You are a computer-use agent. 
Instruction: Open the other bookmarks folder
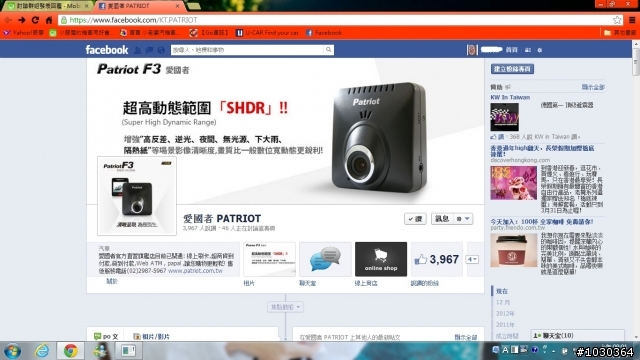click(620, 33)
